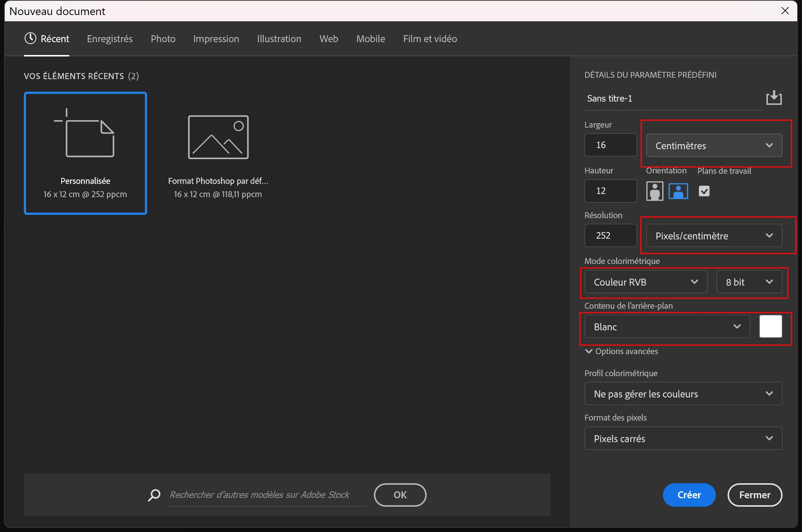Click the Adobe Stock search magnifier icon
802x532 pixels.
pos(154,495)
